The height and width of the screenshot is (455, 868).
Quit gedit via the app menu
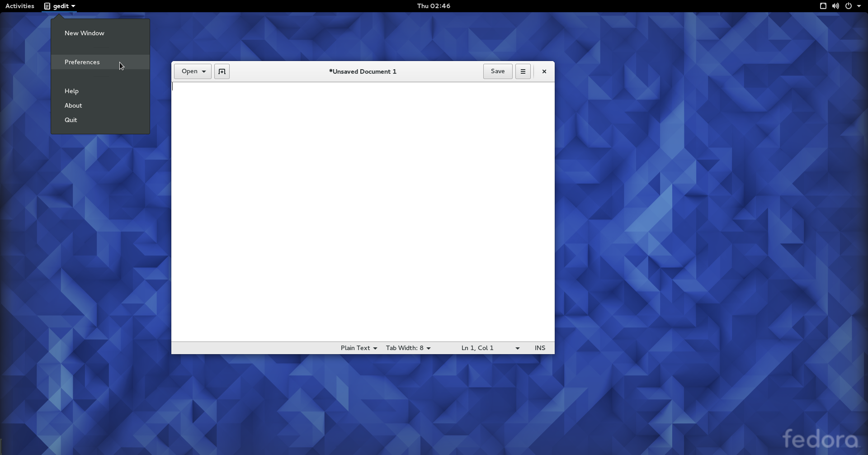pyautogui.click(x=71, y=120)
